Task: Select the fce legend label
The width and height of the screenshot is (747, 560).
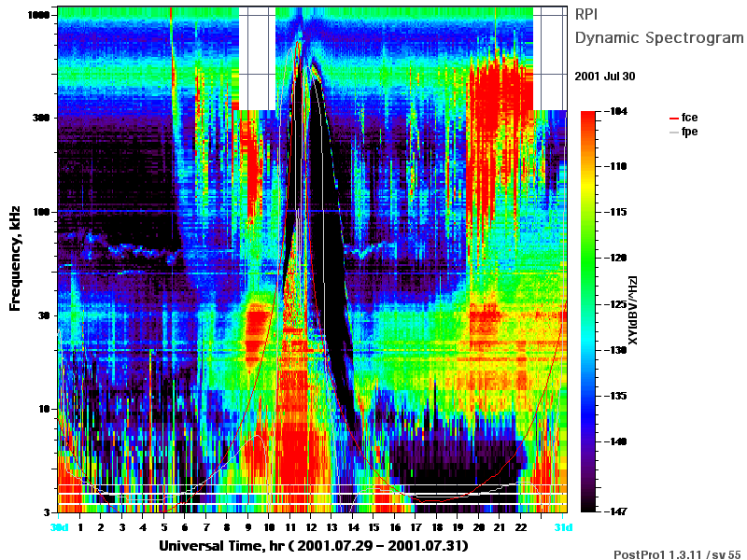Action: pos(689,118)
